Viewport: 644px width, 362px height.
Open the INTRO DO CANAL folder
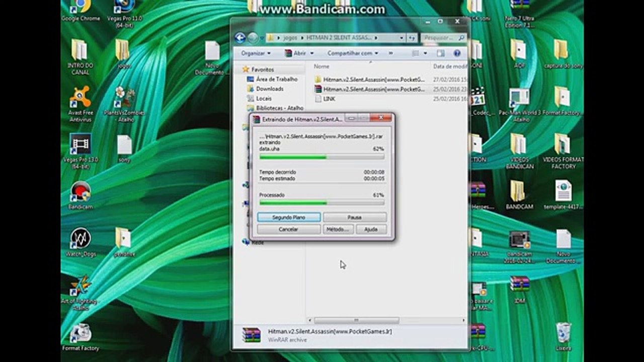pyautogui.click(x=80, y=56)
